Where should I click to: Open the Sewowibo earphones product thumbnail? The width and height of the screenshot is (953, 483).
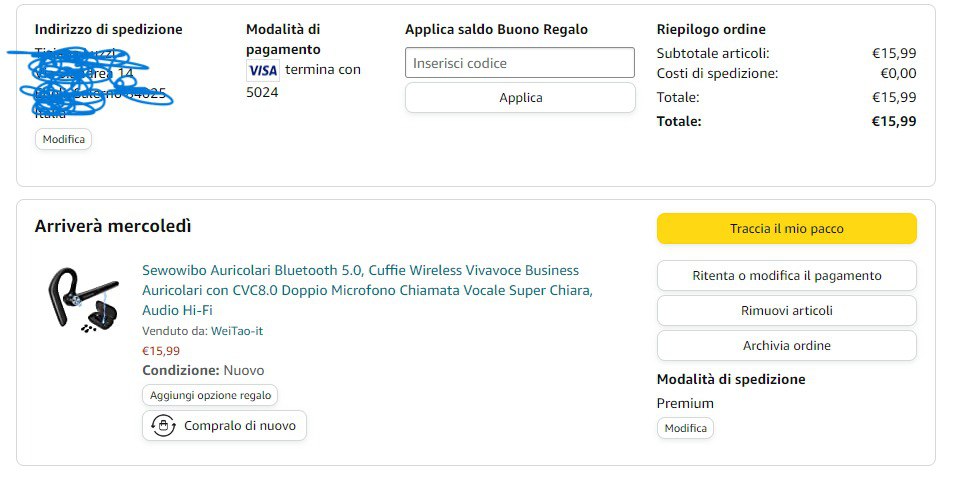(x=82, y=297)
